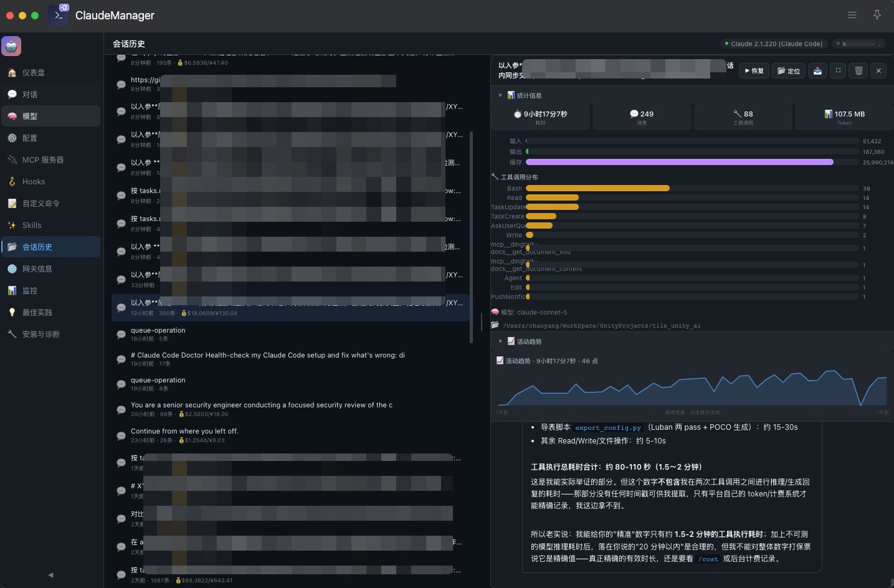Open the 'Continue from where you left off.' session
Viewport: 894px width, 588px height.
coord(290,435)
